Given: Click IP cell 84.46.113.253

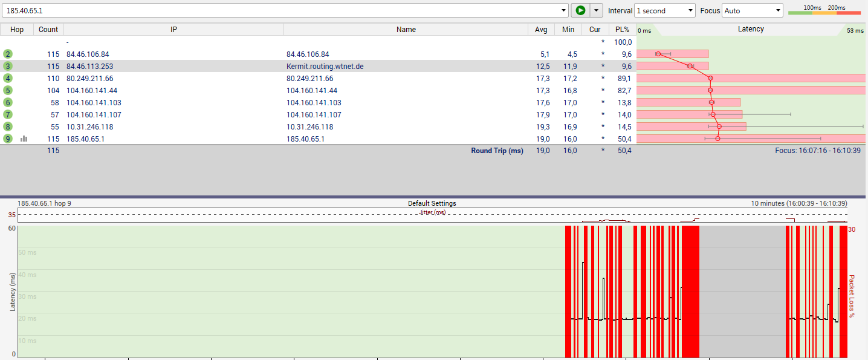Looking at the screenshot, I should coord(89,67).
